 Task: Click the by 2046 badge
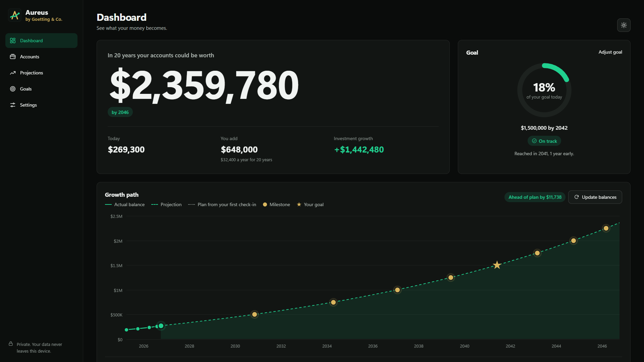(x=120, y=112)
